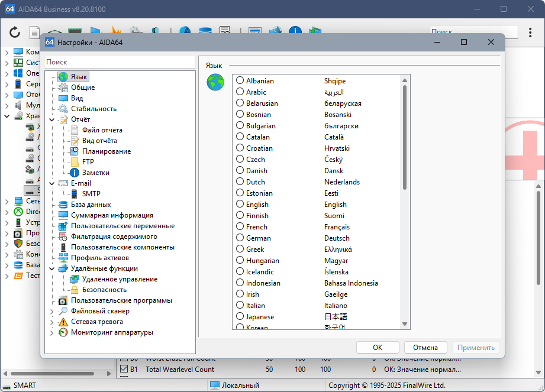This screenshot has width=545, height=392.
Task: Collapse the Удалённые функции branch
Action: [52, 268]
